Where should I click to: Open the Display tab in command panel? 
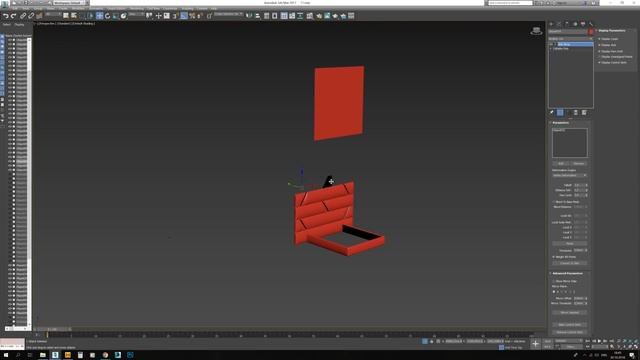coord(583,24)
